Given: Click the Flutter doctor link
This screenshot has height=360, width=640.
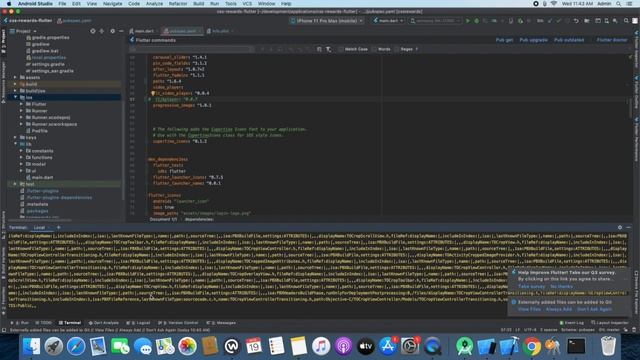Looking at the screenshot, I should (612, 40).
